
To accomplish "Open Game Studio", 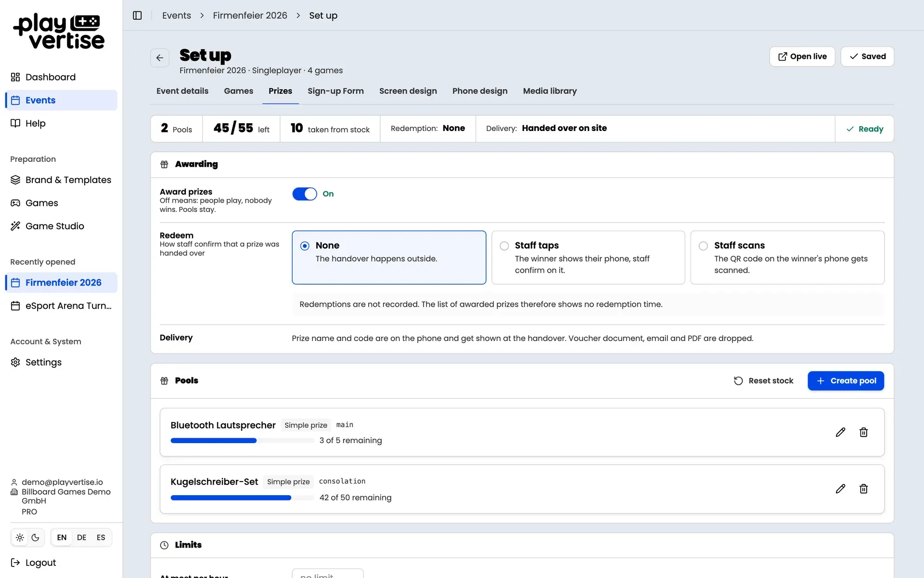I will [x=61, y=226].
